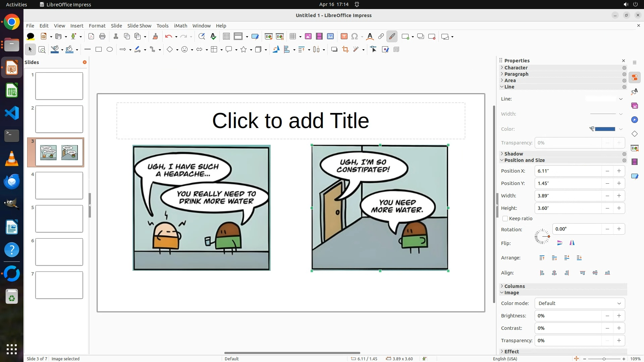The image size is (644, 362).
Task: Select the Ellipse drawing tool
Action: 109,50
